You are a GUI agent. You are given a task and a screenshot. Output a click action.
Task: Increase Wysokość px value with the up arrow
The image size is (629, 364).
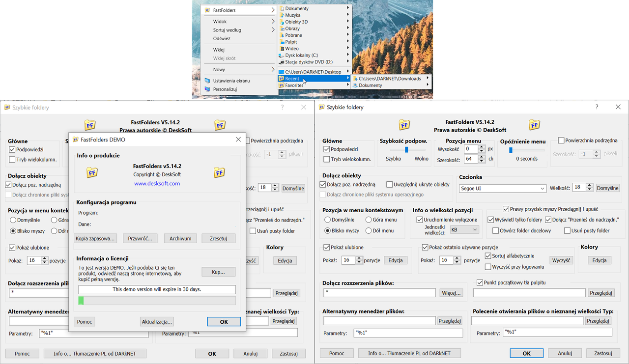tap(482, 146)
